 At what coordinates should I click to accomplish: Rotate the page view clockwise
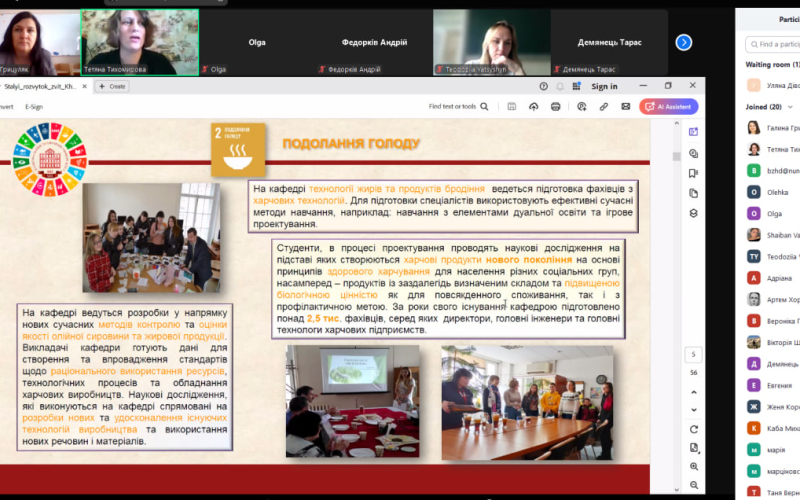tap(694, 429)
